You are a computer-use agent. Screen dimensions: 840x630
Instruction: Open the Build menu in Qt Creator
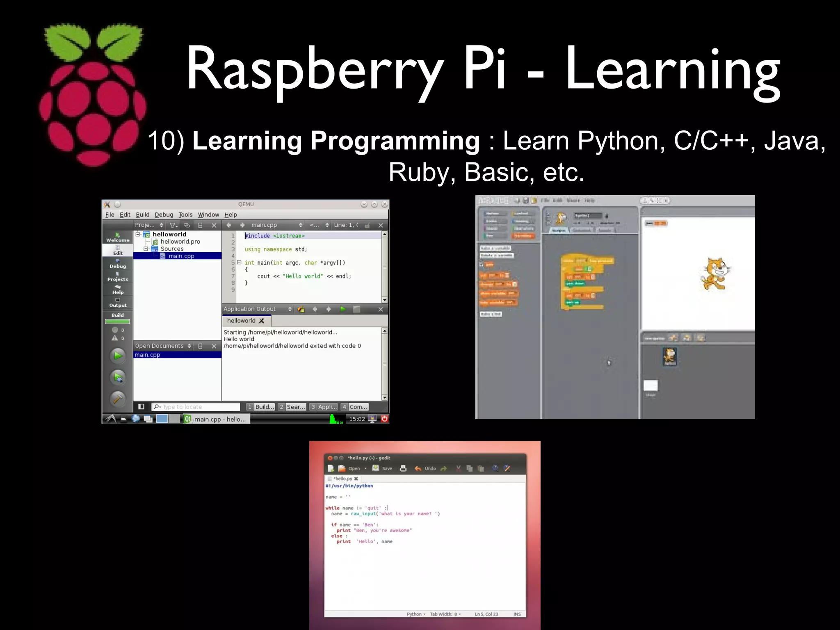[x=143, y=215]
